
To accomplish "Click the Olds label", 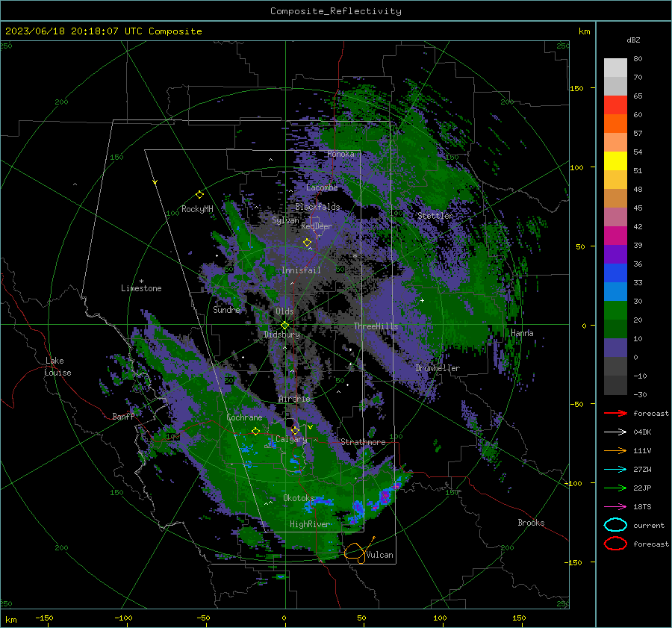I will point(284,311).
